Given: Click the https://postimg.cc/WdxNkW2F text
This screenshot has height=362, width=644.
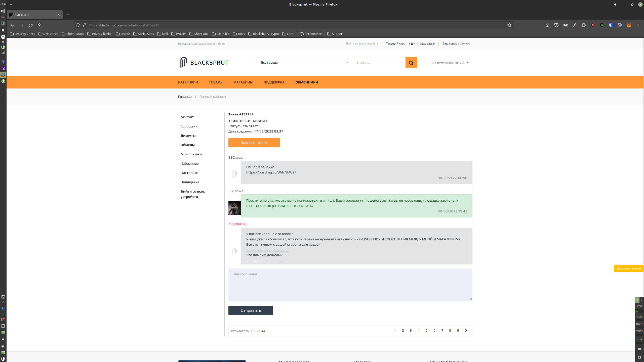Looking at the screenshot, I should (271, 172).
